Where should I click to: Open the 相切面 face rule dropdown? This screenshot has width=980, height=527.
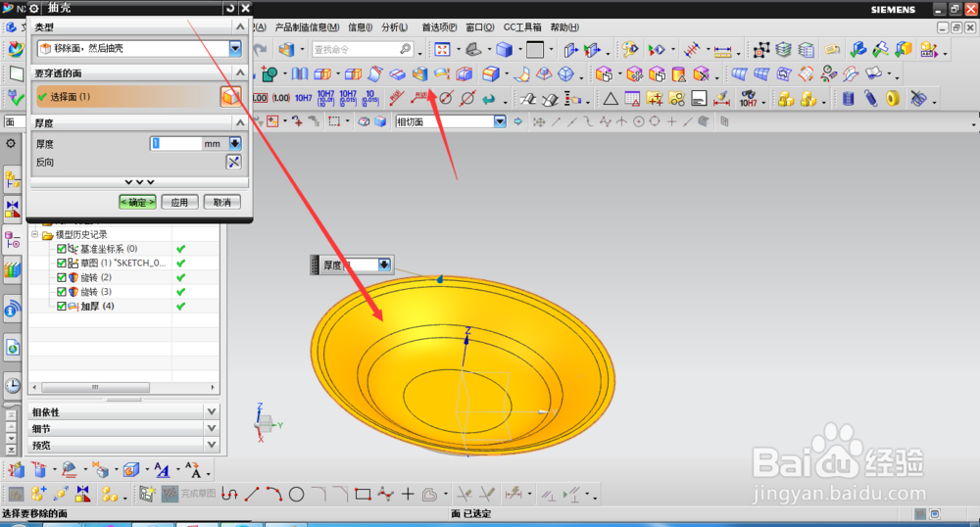pos(500,121)
